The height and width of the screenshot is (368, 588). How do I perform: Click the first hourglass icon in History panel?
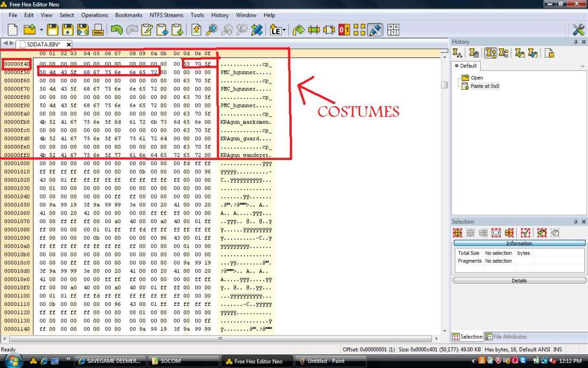[x=457, y=53]
